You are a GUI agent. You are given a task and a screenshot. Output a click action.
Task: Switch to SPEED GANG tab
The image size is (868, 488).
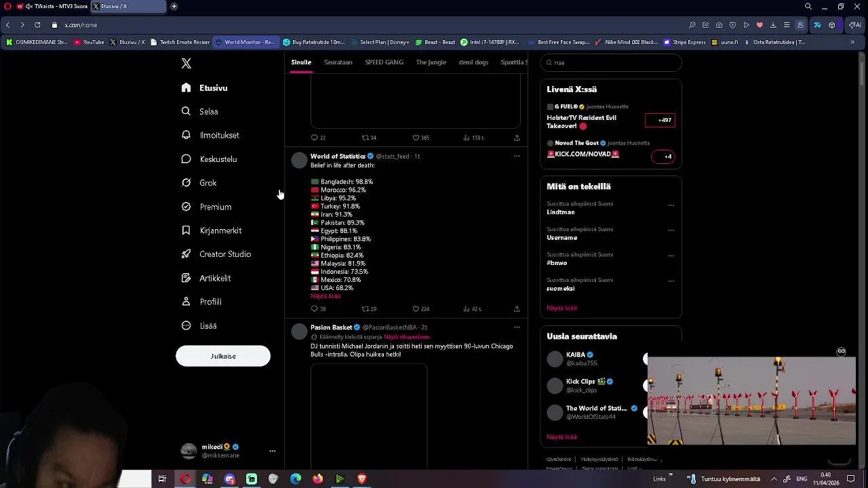384,62
